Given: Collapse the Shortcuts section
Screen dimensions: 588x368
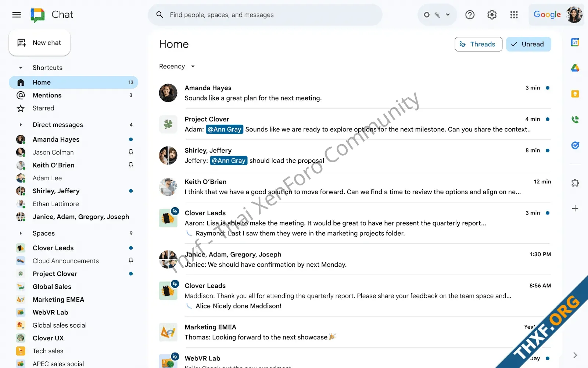Looking at the screenshot, I should pos(21,68).
